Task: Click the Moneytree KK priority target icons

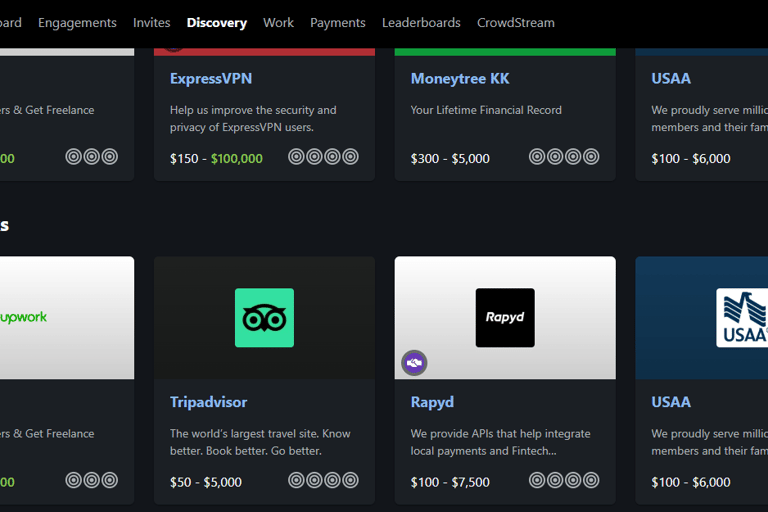Action: (x=564, y=157)
